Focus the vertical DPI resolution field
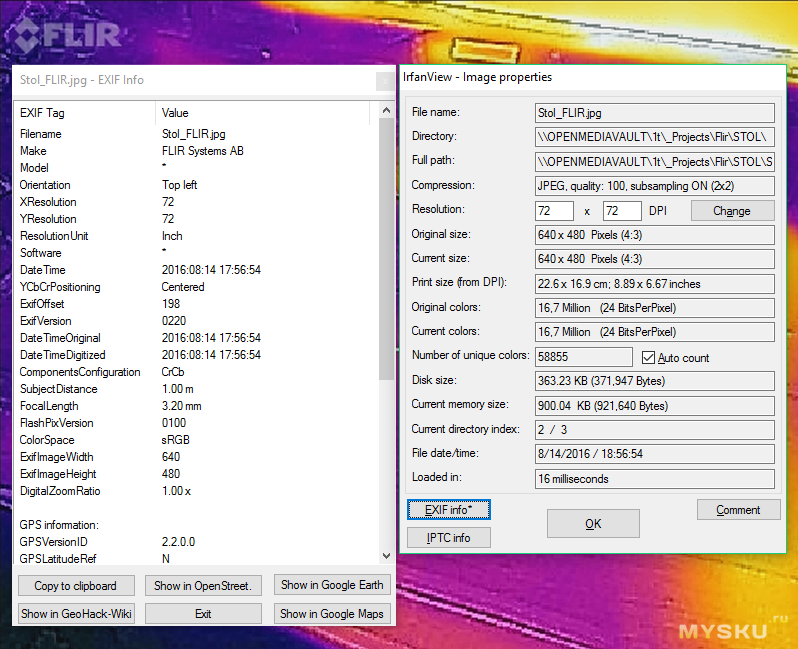 click(x=622, y=211)
